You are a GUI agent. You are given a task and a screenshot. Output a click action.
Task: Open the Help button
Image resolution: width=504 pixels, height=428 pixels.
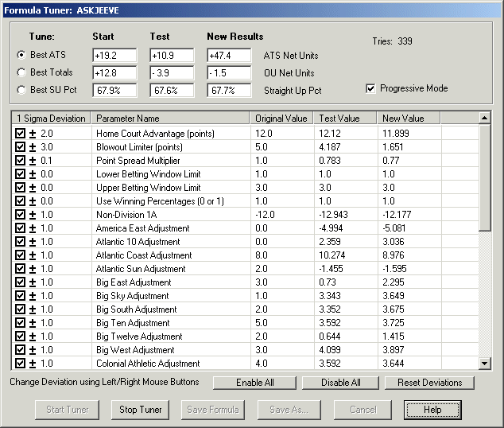432,410
